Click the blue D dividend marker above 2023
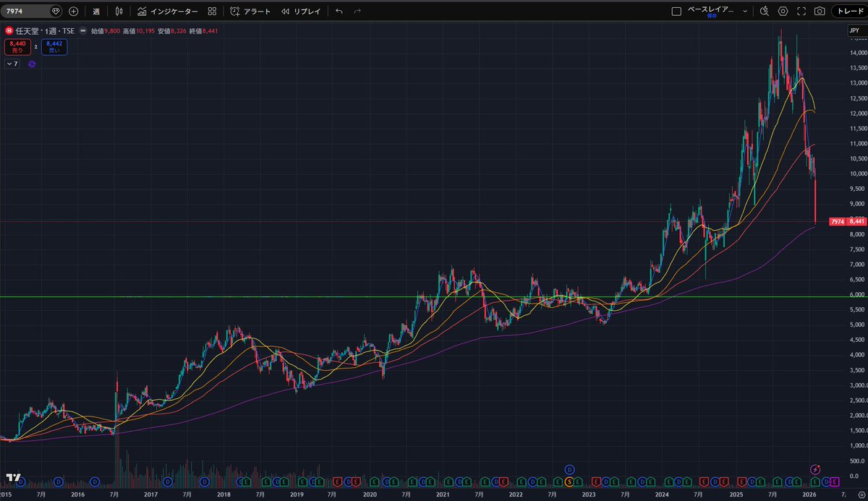Viewport: 868px width, 501px height. pos(569,470)
